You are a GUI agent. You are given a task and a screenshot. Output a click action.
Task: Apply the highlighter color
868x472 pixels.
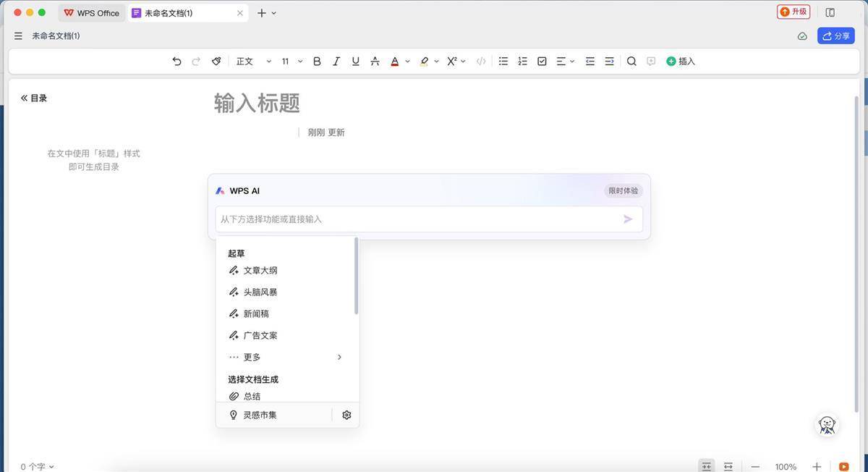pos(425,62)
